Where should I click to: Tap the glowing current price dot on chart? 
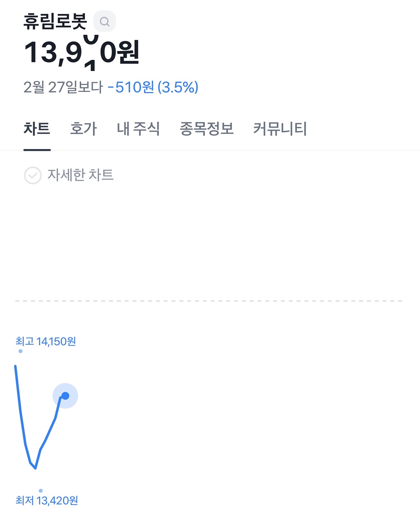[x=65, y=396]
